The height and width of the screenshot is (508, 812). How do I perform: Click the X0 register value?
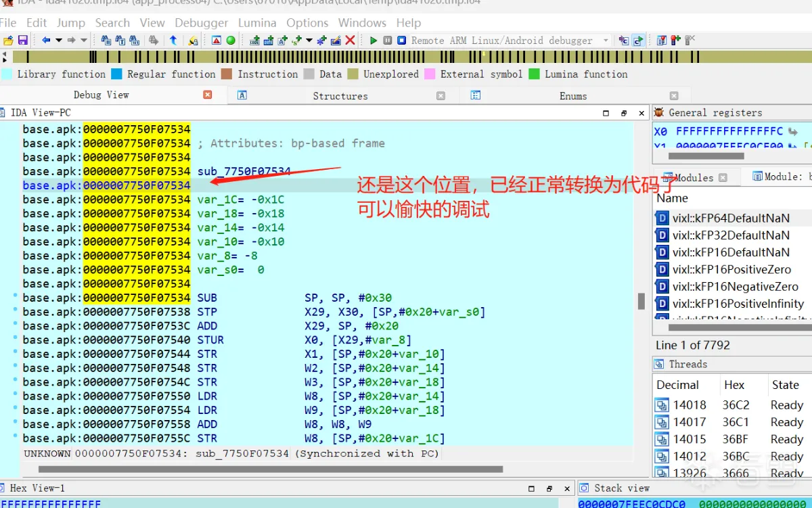[729, 131]
